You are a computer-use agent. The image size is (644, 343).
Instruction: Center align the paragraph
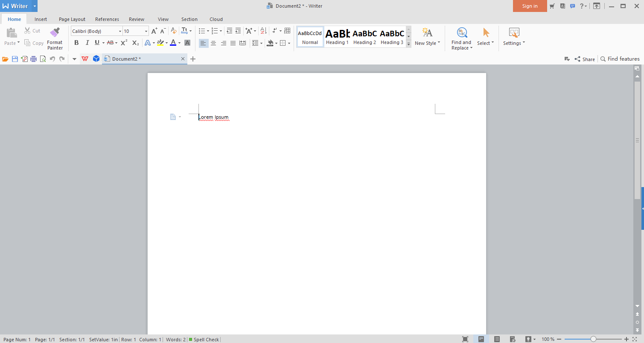(213, 43)
